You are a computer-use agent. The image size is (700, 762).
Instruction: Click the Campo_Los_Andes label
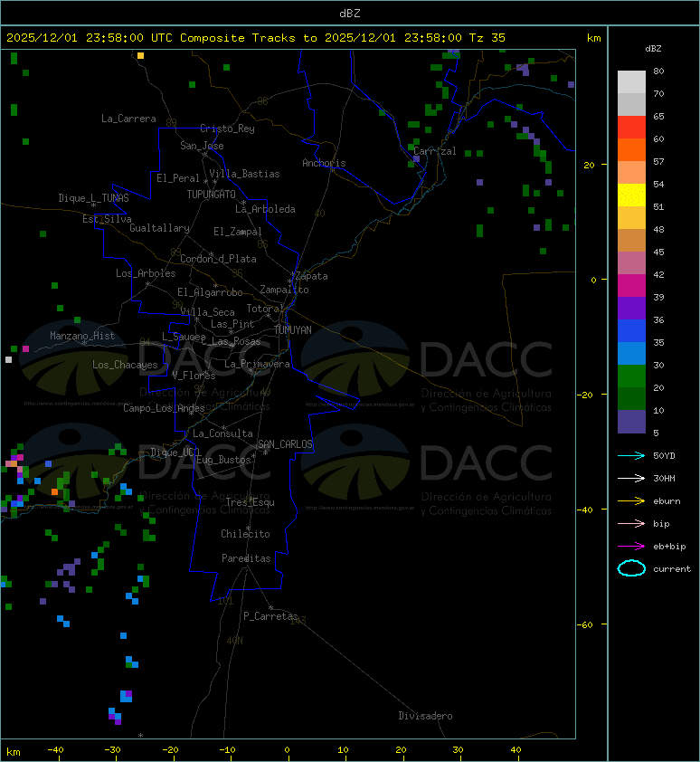164,408
